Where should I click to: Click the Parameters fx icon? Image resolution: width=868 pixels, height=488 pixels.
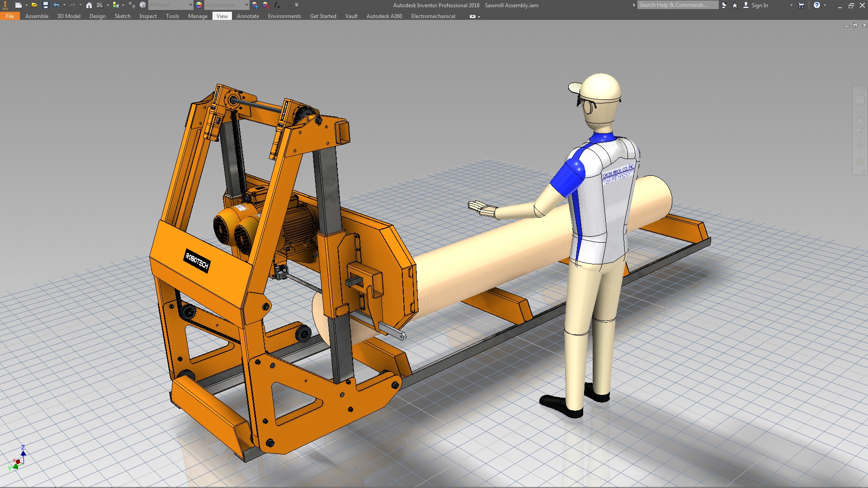point(277,5)
